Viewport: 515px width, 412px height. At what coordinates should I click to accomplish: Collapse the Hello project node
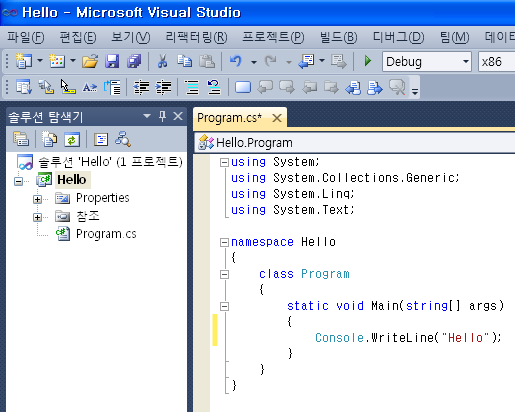pos(19,181)
